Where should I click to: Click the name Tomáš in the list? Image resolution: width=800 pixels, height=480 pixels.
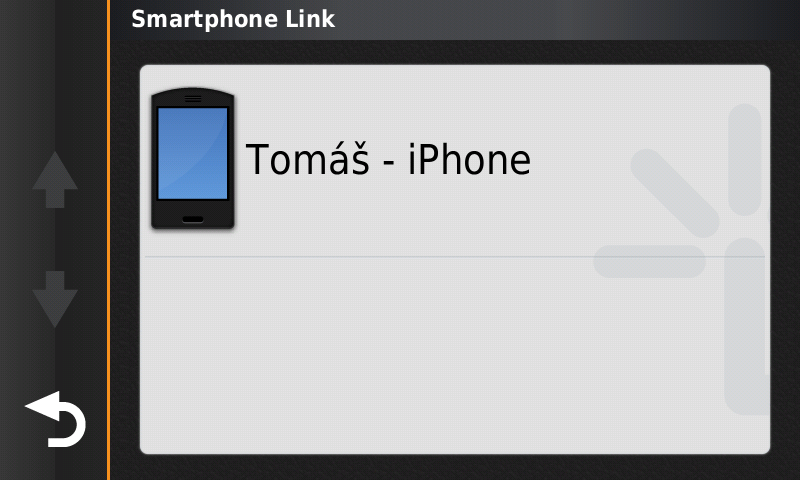tap(307, 159)
